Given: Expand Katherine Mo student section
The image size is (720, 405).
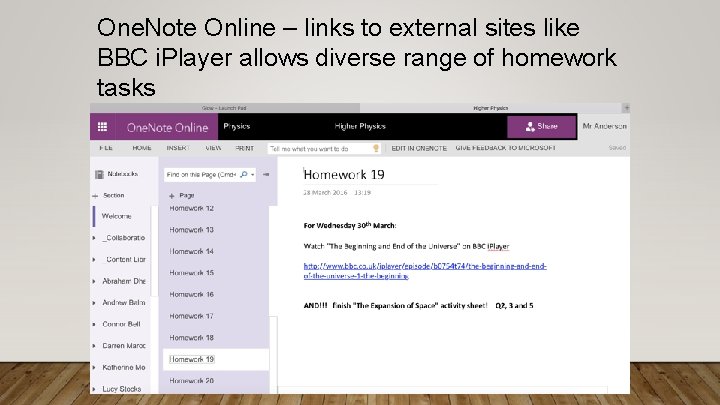Looking at the screenshot, I should (x=94, y=367).
